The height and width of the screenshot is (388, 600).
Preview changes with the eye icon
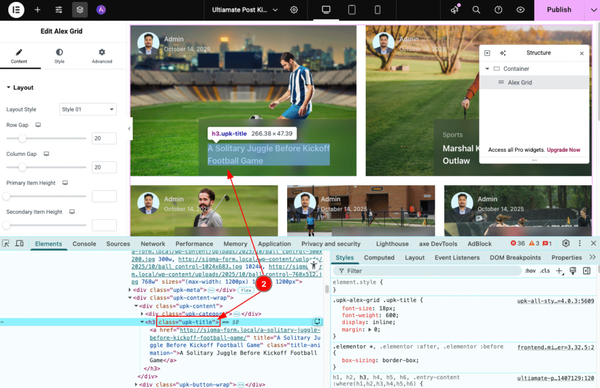[520, 10]
